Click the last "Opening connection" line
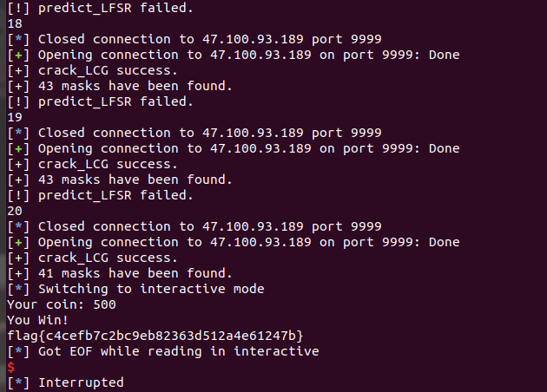Viewport: 547px width, 392px height. 233,242
